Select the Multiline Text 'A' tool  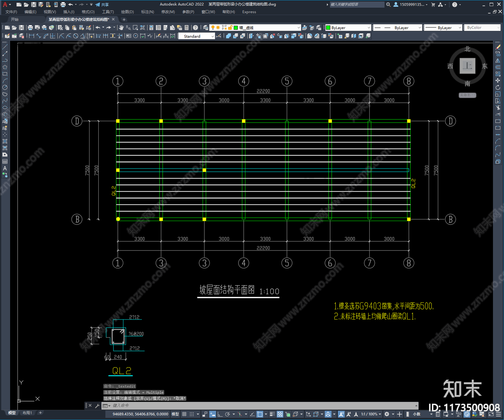[5, 168]
